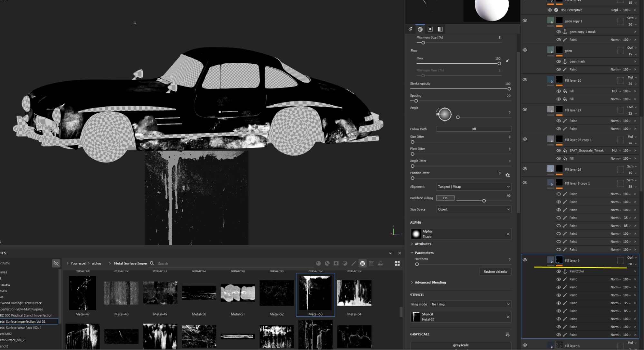The width and height of the screenshot is (644, 350).
Task: Open the Stencil Tiling mode dropdown
Action: pyautogui.click(x=470, y=304)
